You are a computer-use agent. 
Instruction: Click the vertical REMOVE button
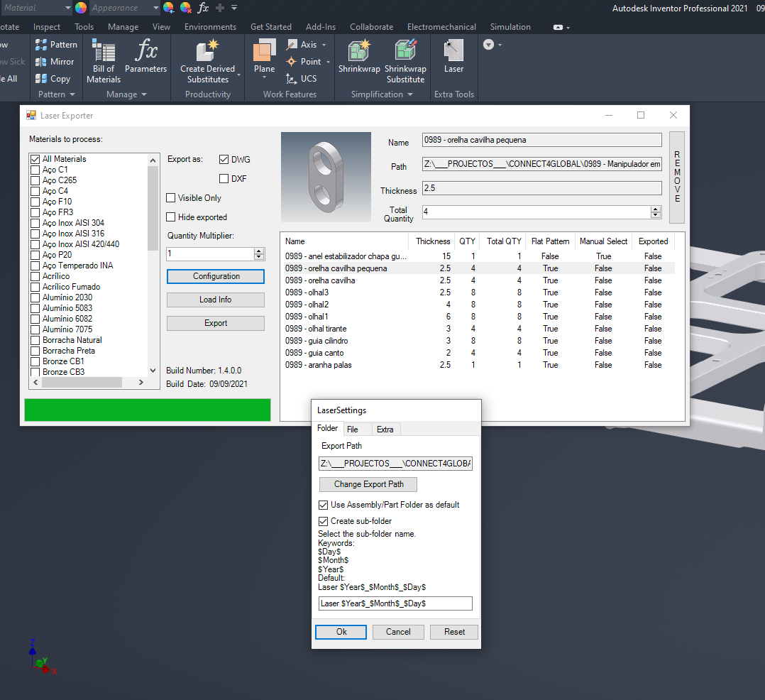pos(677,177)
